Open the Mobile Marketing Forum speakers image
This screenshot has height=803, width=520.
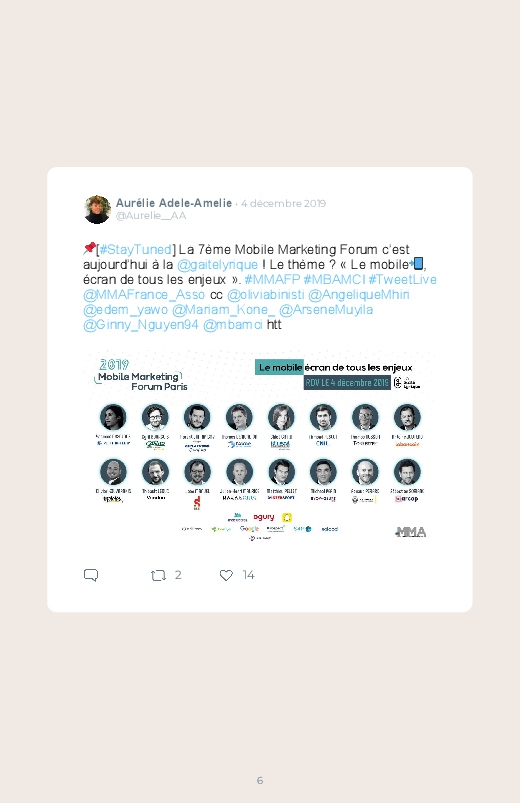pos(260,446)
